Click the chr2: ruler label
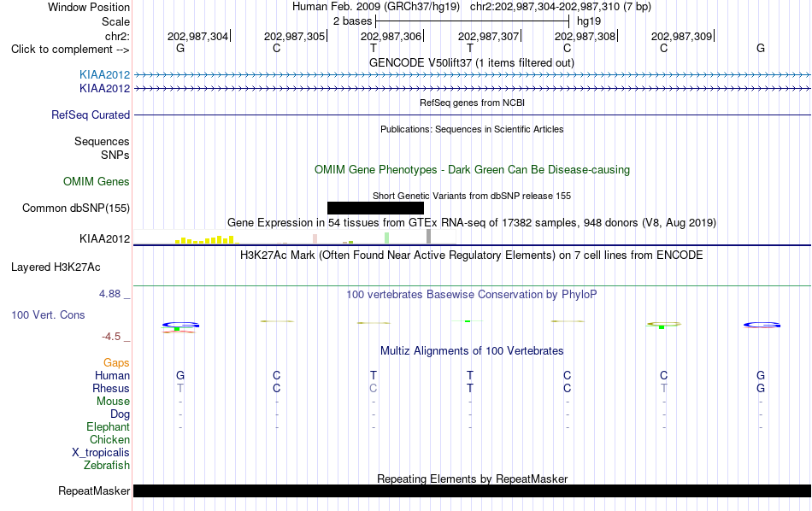Image resolution: width=812 pixels, height=511 pixels. click(x=117, y=36)
